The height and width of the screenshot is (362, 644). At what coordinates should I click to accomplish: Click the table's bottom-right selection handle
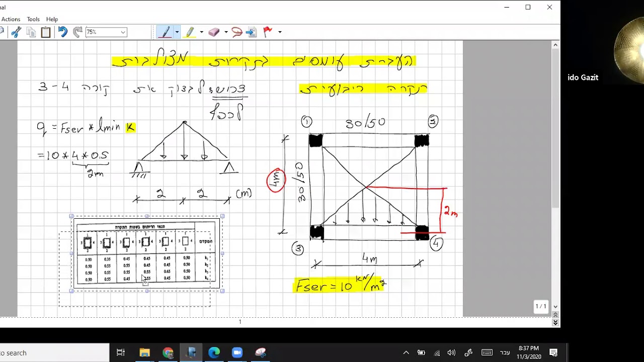click(222, 291)
